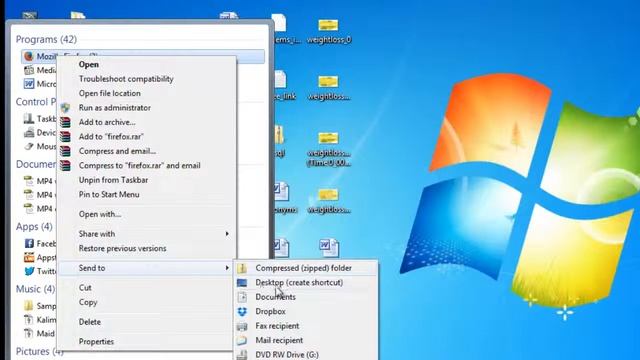Viewport: 640px width, 360px height.
Task: Expand the Share with submenu arrow
Action: [x=227, y=234]
